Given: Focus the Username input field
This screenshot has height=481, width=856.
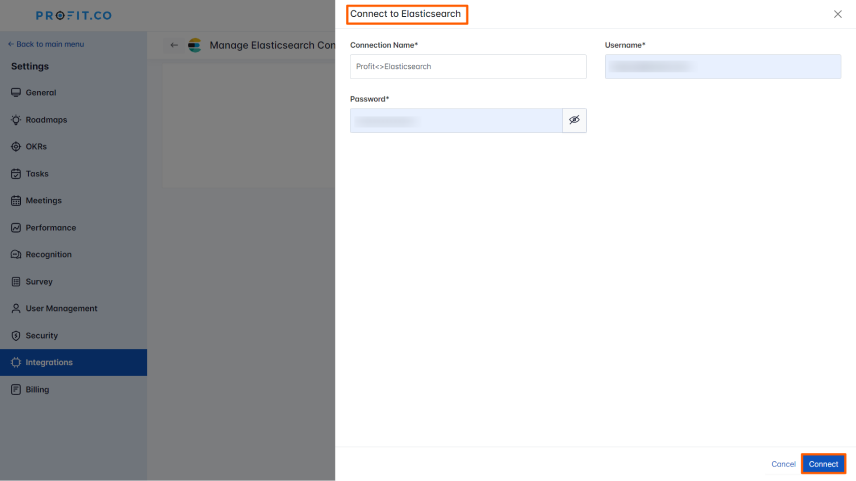Looking at the screenshot, I should coord(723,67).
